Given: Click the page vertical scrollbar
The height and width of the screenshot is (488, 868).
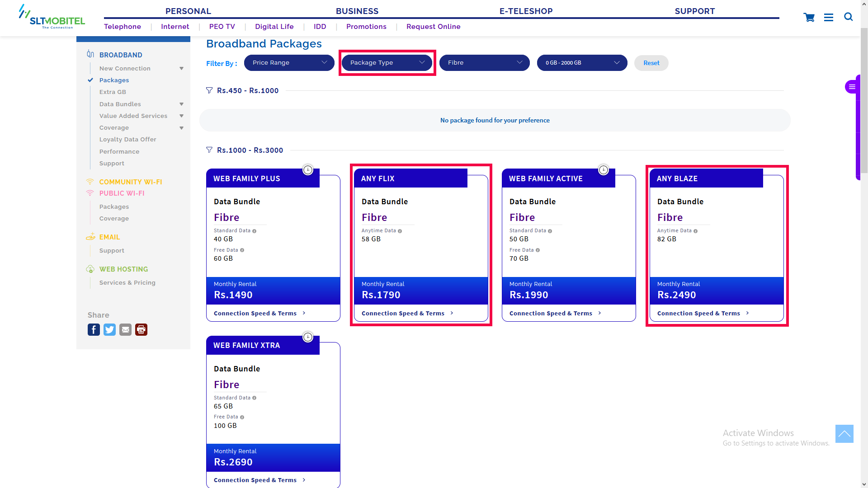Looking at the screenshot, I should coord(864,100).
